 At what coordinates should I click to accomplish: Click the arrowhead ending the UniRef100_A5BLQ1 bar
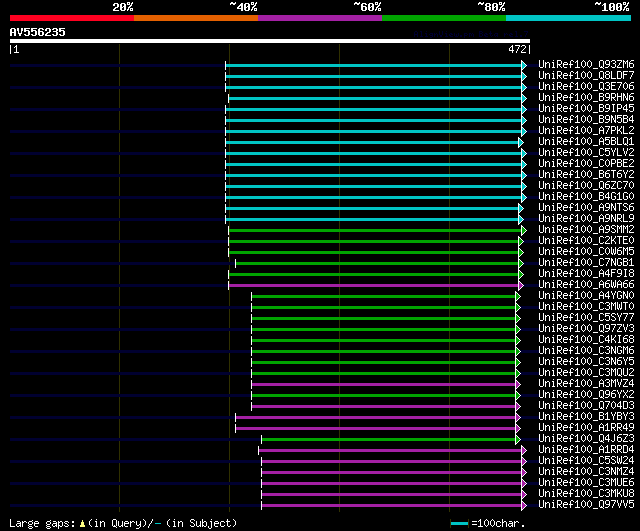[x=521, y=142]
